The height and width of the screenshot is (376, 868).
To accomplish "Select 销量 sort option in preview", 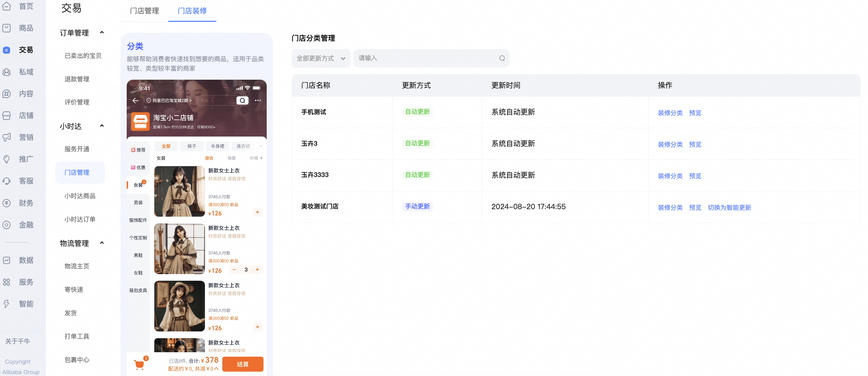I will [232, 158].
